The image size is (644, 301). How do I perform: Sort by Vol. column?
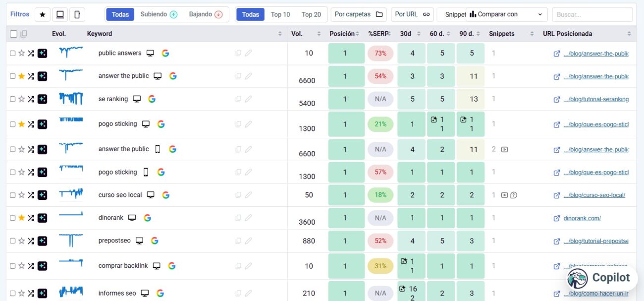319,34
